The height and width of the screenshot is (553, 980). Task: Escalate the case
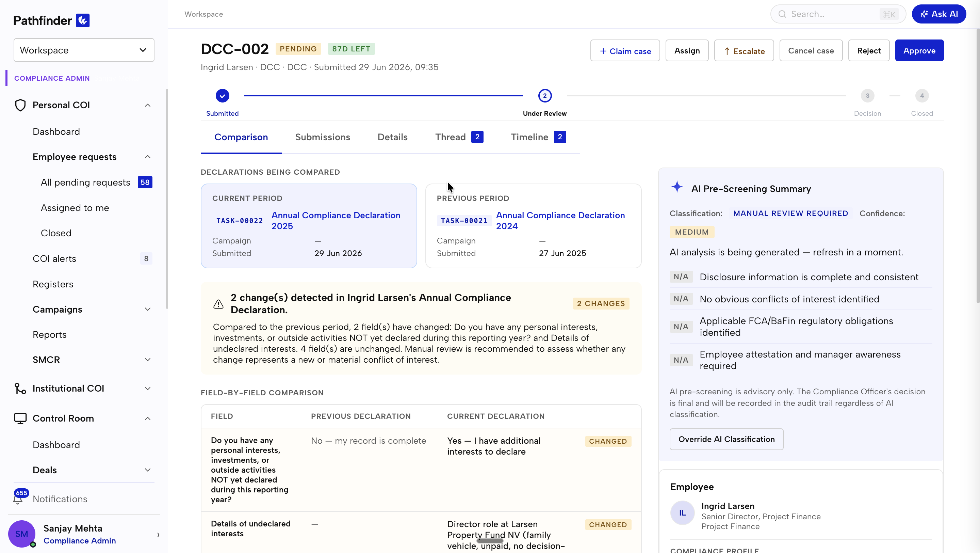[x=744, y=51]
